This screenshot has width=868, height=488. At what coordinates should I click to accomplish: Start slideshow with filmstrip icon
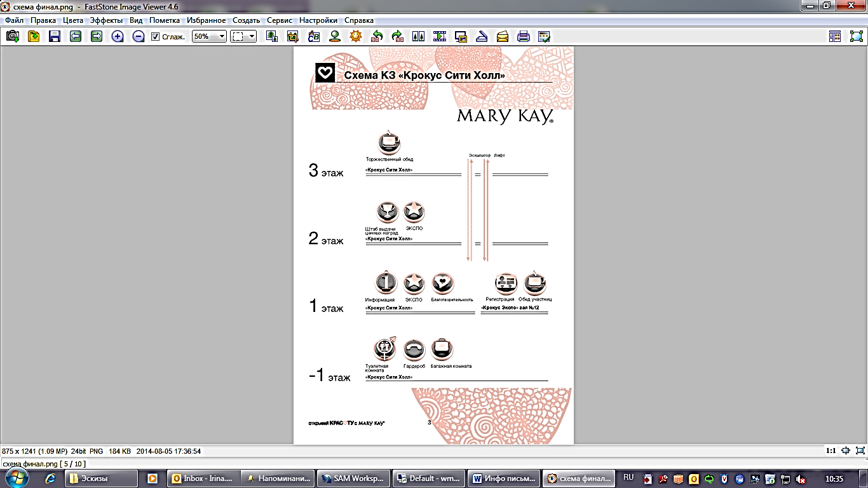point(440,37)
